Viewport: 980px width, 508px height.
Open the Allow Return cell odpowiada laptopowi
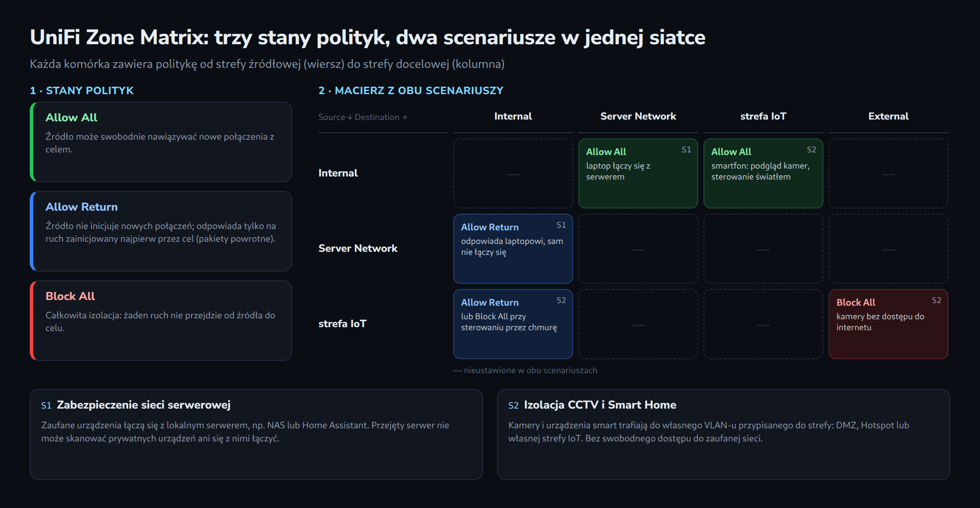(513, 249)
